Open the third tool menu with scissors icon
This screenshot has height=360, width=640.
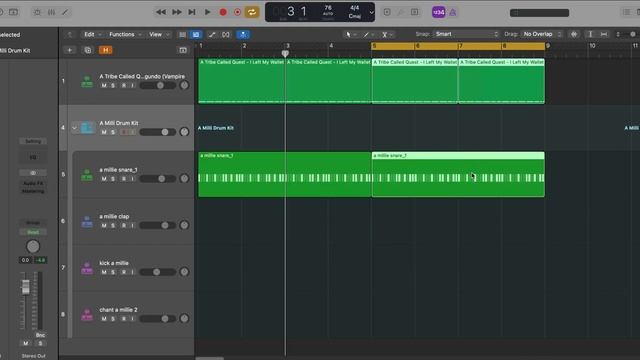(386, 35)
